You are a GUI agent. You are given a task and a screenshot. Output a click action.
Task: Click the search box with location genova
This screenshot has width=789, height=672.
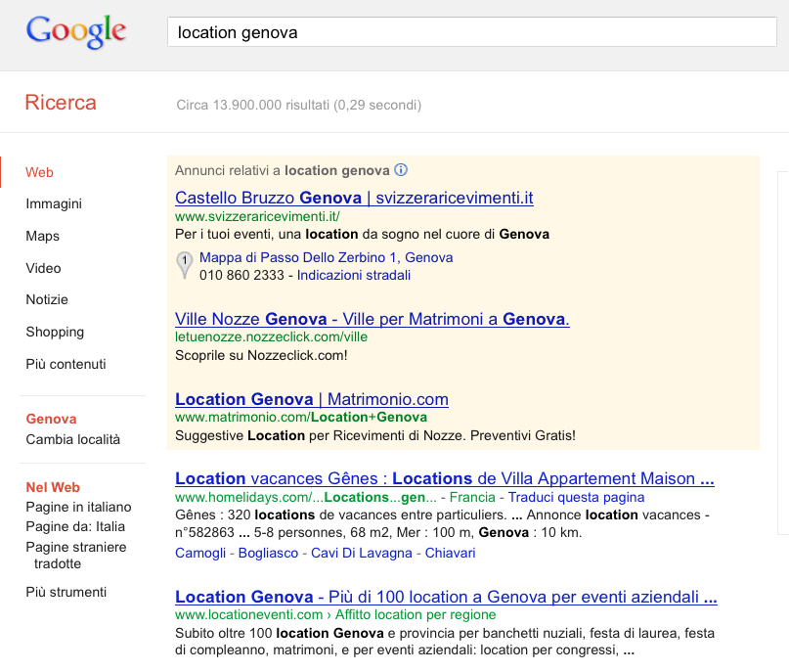click(x=471, y=32)
